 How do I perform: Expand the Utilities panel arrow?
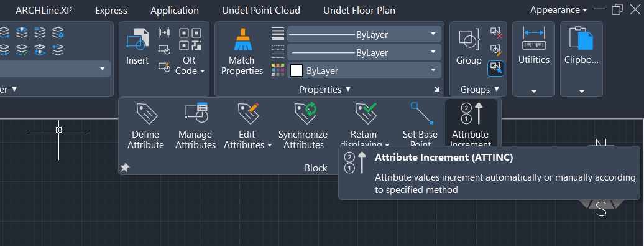click(533, 91)
